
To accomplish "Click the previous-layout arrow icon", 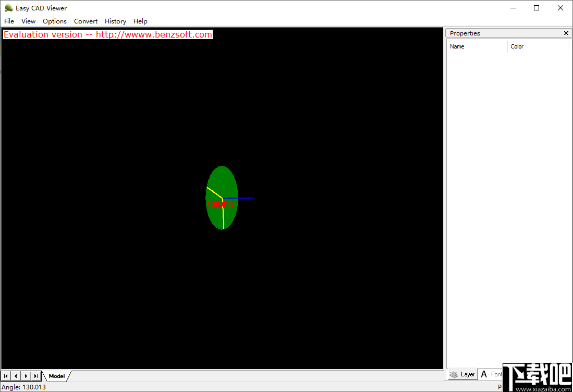I will point(16,375).
